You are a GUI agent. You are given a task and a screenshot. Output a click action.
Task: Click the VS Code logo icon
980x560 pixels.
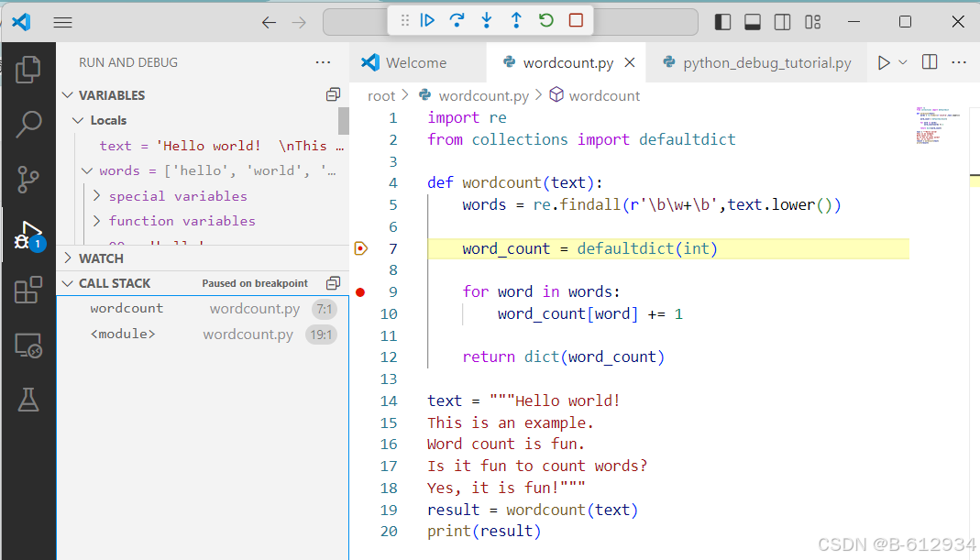point(21,22)
